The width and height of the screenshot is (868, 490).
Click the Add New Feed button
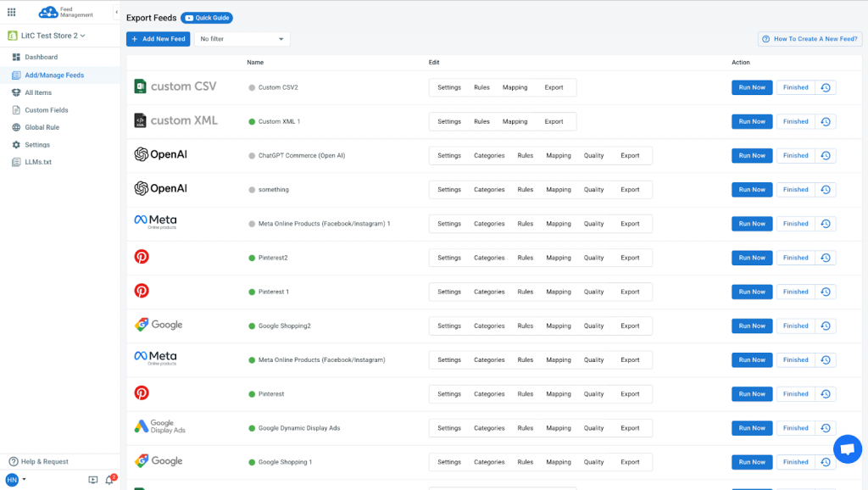tap(158, 39)
